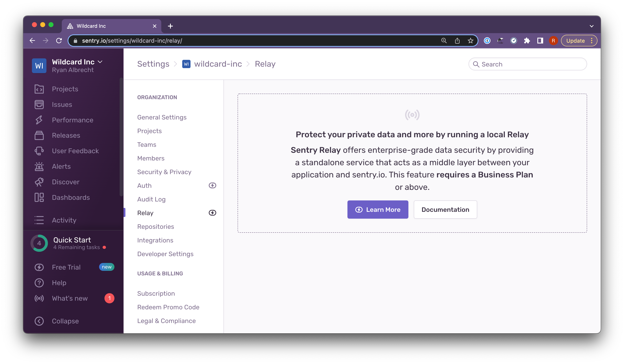Click the Quick Start progress ring
The width and height of the screenshot is (624, 364).
[x=39, y=243]
